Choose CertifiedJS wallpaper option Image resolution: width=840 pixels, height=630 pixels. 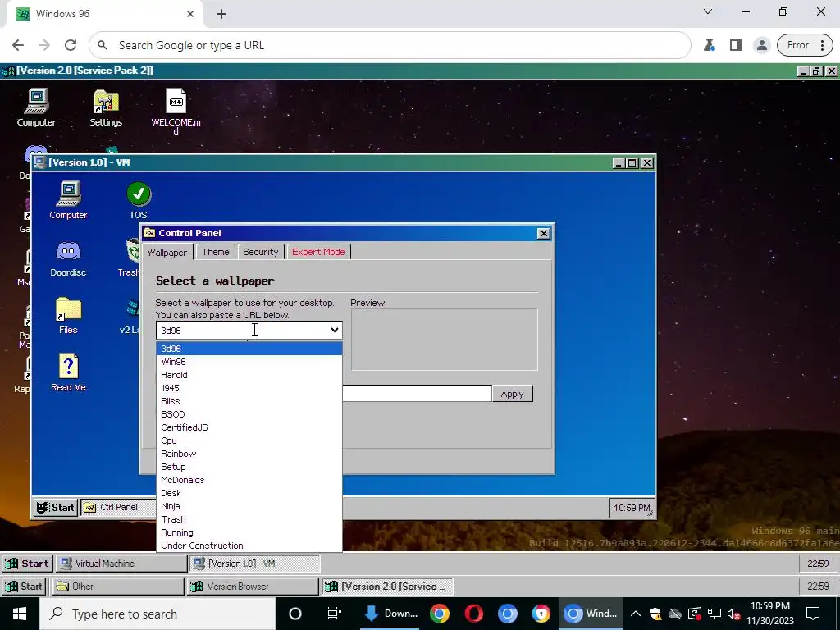249,427
